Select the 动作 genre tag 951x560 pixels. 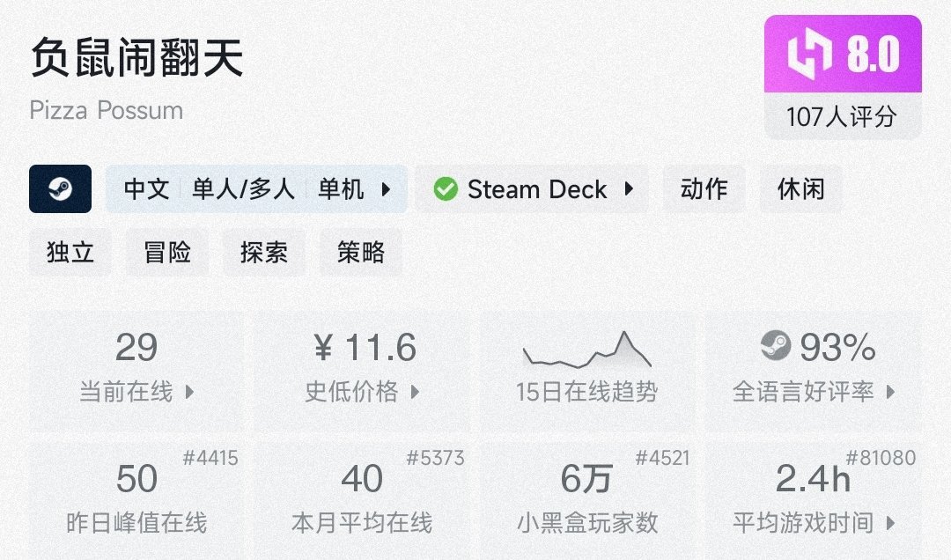click(x=704, y=188)
